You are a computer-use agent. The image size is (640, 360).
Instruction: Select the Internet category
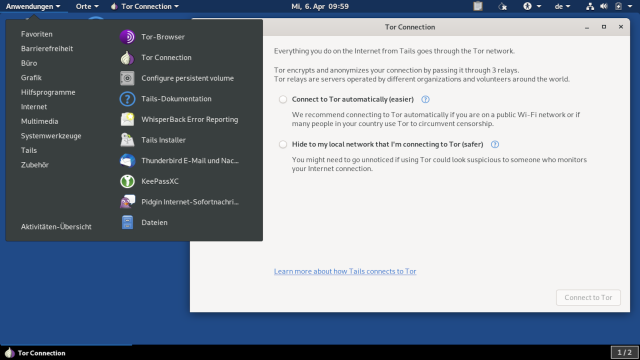coord(34,107)
